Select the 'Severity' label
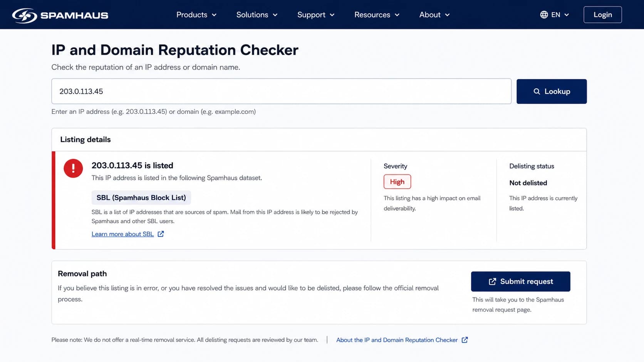Screen dimensions: 644x362 [x=395, y=166]
